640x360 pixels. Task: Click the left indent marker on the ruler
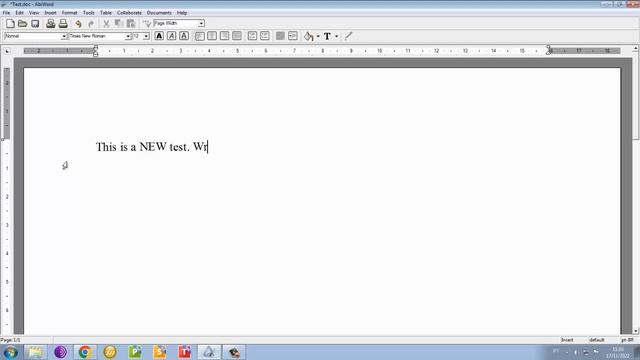tap(96, 51)
